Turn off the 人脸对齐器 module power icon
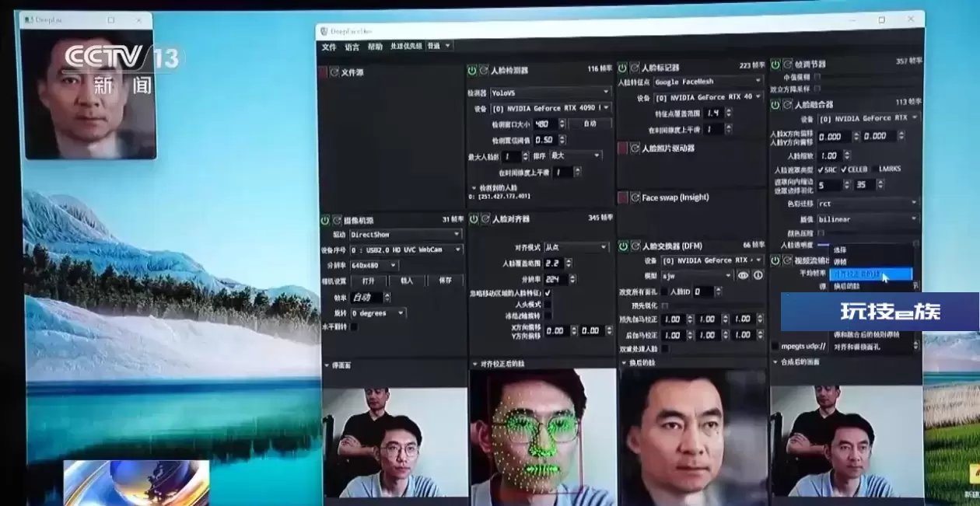The width and height of the screenshot is (980, 506). coord(474,219)
